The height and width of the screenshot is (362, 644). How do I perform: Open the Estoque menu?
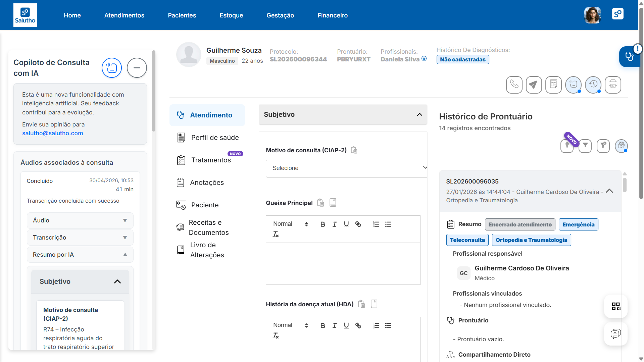231,15
